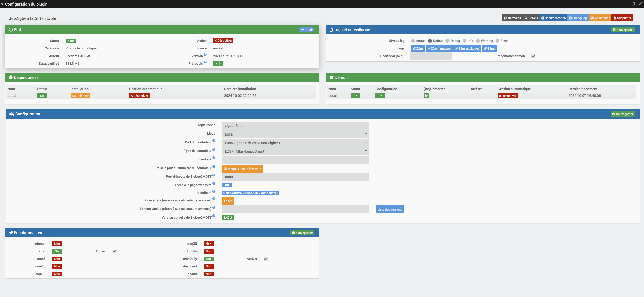Click help icon beside Port du contrôleur
The width and height of the screenshot is (644, 297).
[x=214, y=141]
